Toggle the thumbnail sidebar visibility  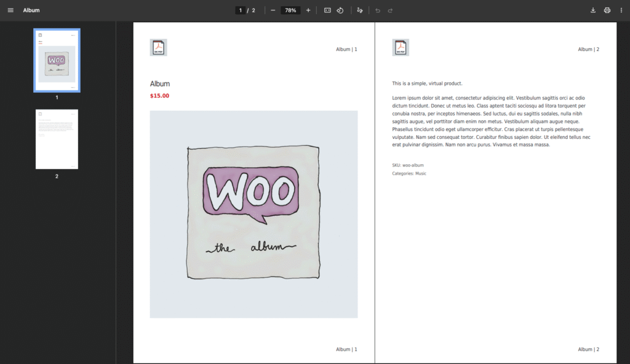point(10,10)
